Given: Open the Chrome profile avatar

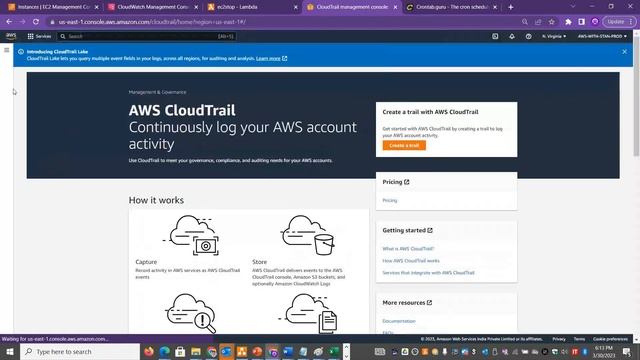Looking at the screenshot, I should tap(595, 22).
